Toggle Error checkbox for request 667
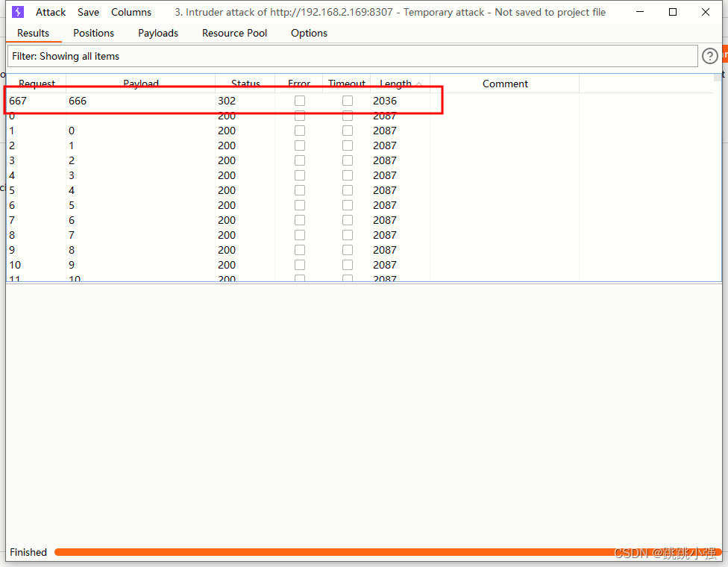Screen dimensions: 728x567 point(300,101)
